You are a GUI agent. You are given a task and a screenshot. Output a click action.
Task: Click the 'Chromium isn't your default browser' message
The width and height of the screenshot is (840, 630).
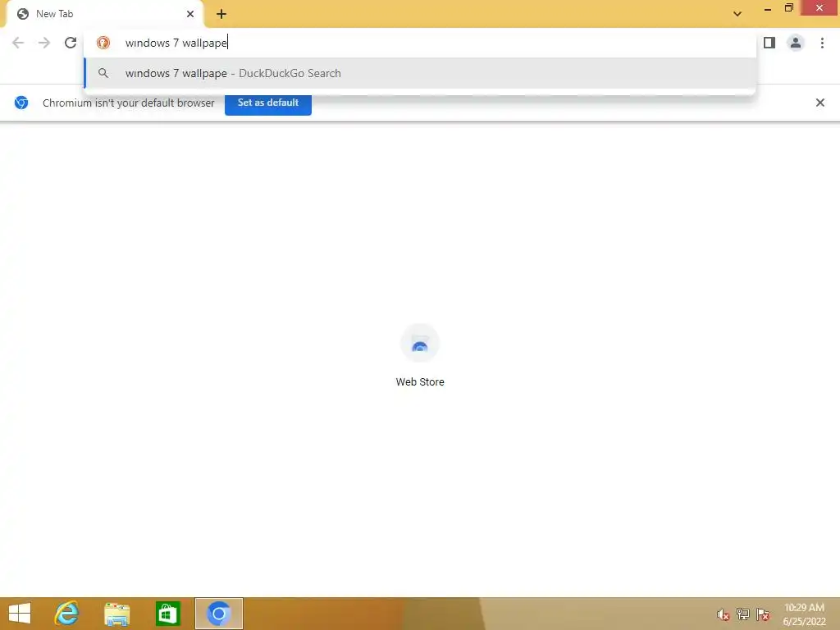[x=129, y=103]
